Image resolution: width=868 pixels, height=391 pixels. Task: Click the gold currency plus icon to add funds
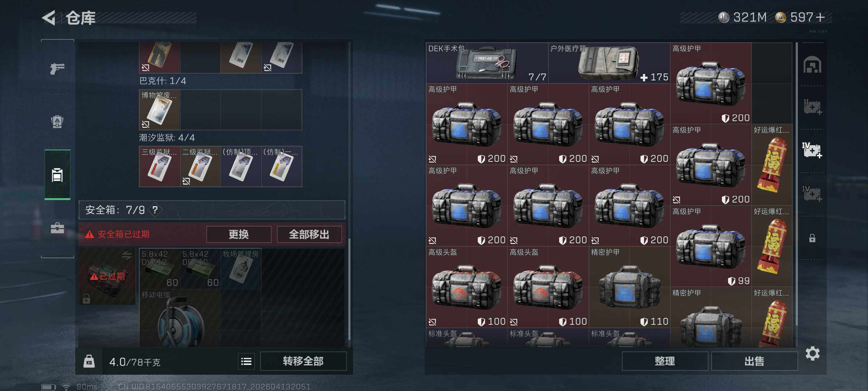820,17
